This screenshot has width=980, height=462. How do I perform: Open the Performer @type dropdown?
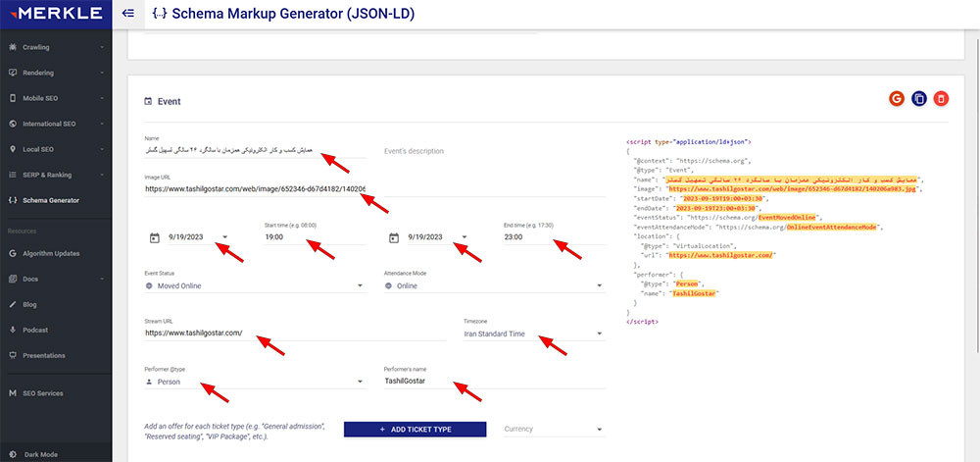tap(255, 382)
